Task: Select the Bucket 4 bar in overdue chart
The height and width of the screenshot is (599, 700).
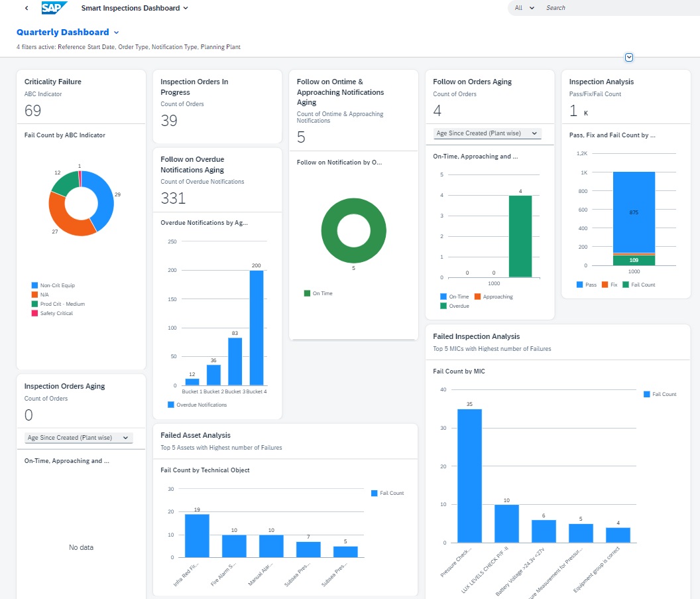Action: (x=257, y=328)
